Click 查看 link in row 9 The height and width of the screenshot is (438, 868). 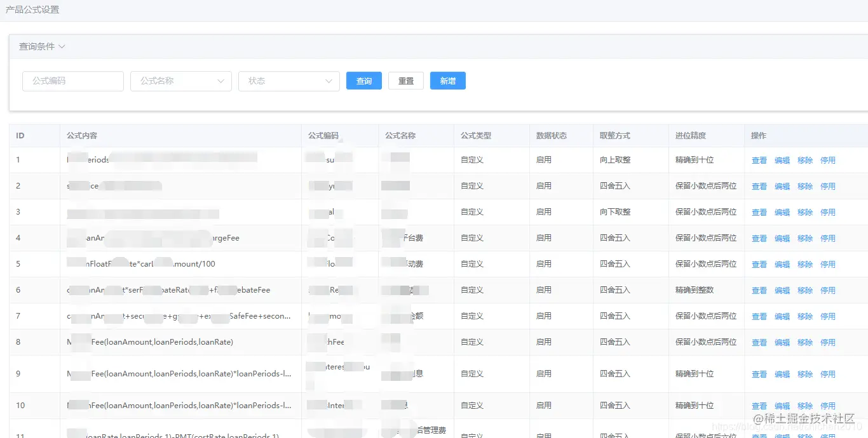(x=759, y=375)
